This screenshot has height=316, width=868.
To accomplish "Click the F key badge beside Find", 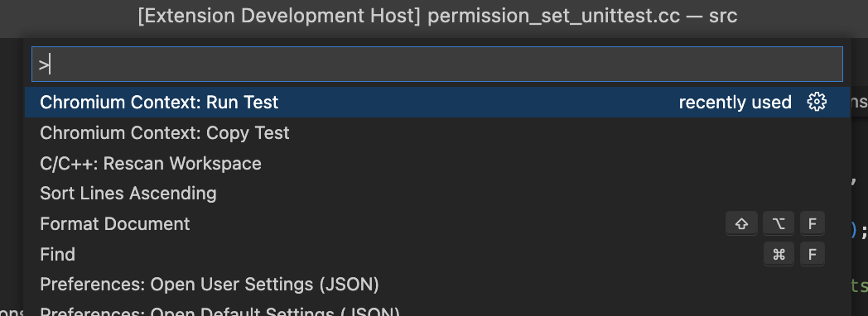I will pos(812,254).
